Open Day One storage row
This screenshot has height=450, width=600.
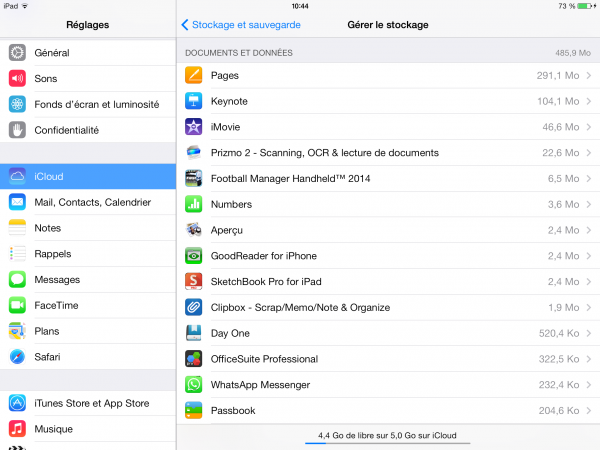388,333
